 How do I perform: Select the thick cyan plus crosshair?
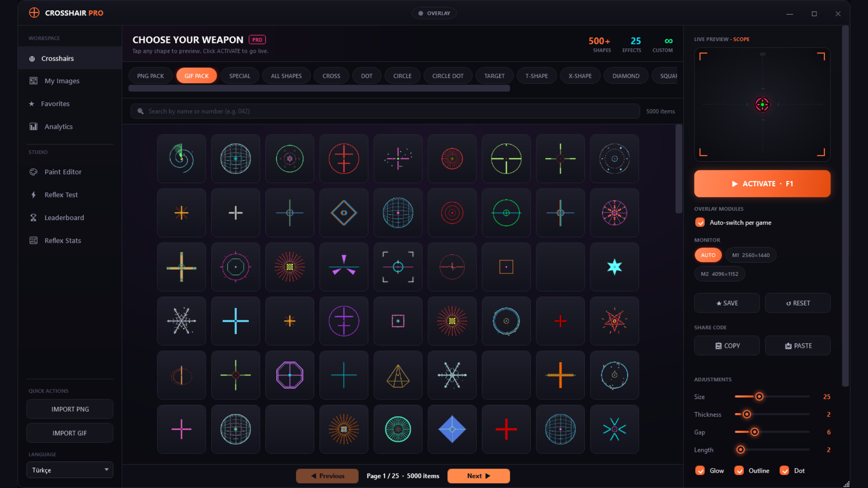236,321
